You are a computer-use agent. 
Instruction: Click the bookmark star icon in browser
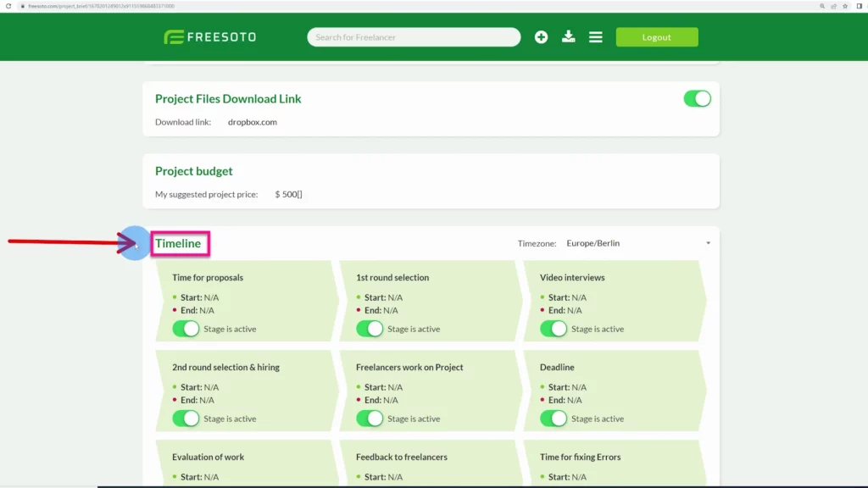(845, 6)
